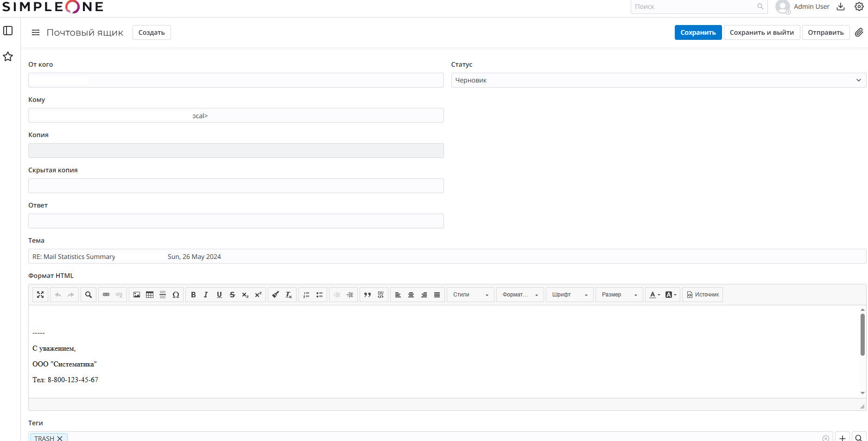868x441 pixels.
Task: Expand the Стили styles dropdown
Action: [470, 295]
